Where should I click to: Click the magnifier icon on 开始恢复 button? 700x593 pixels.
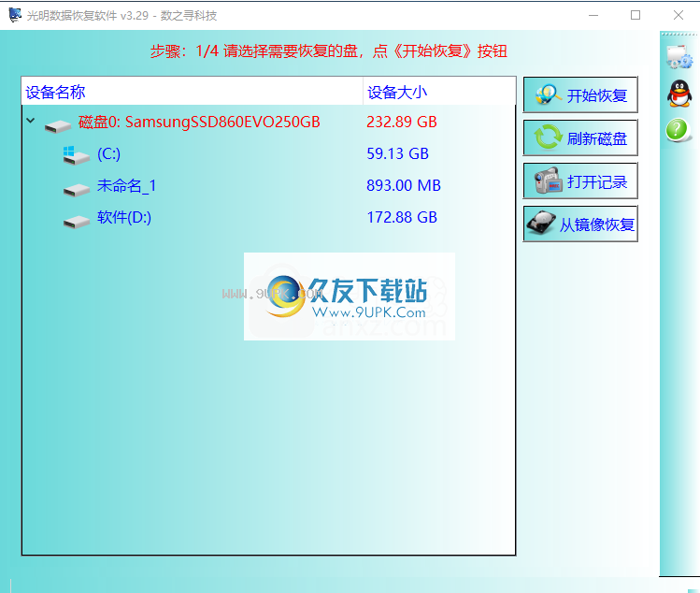click(x=549, y=94)
